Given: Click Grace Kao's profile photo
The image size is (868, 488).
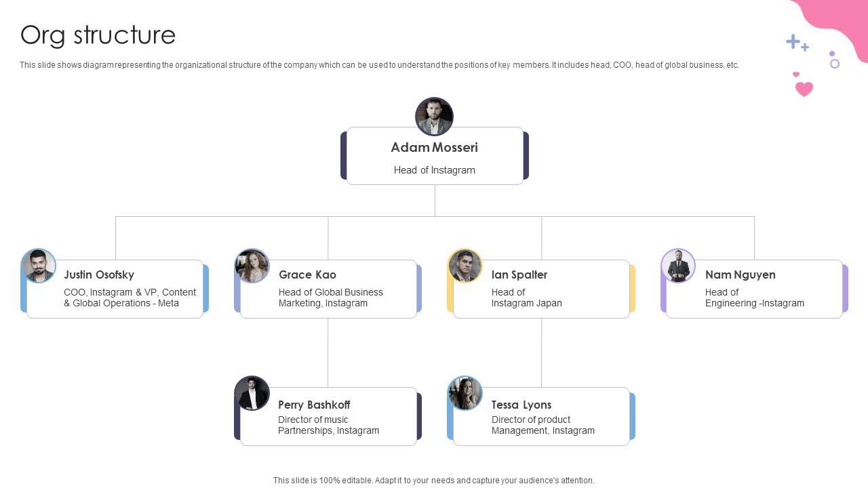Looking at the screenshot, I should tap(252, 266).
